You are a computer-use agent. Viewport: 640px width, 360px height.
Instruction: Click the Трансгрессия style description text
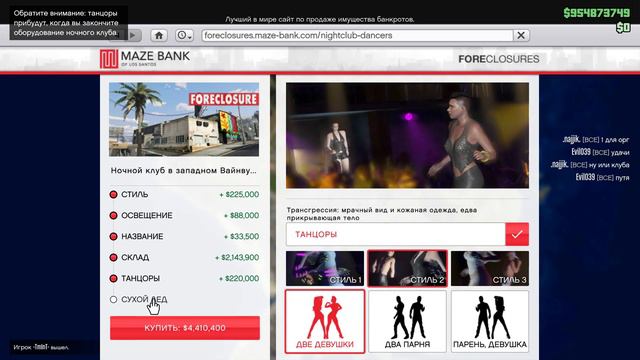click(x=382, y=214)
